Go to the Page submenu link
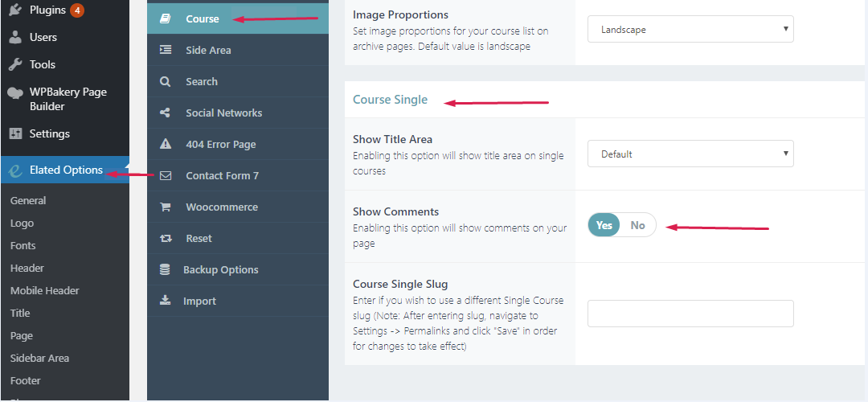Viewport: 868px width, 402px height. (x=22, y=336)
